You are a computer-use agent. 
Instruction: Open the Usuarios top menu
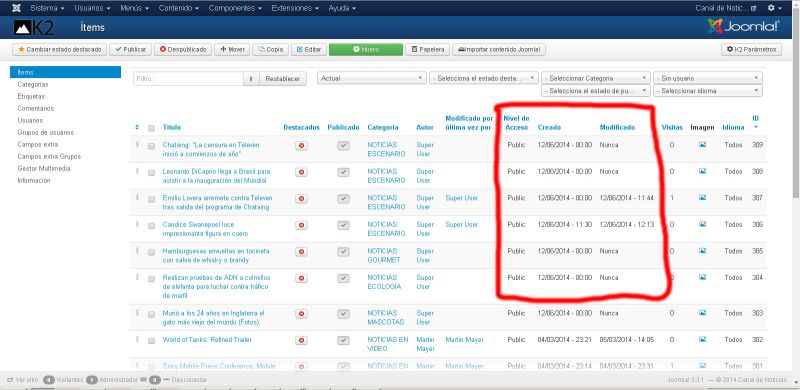coord(92,8)
